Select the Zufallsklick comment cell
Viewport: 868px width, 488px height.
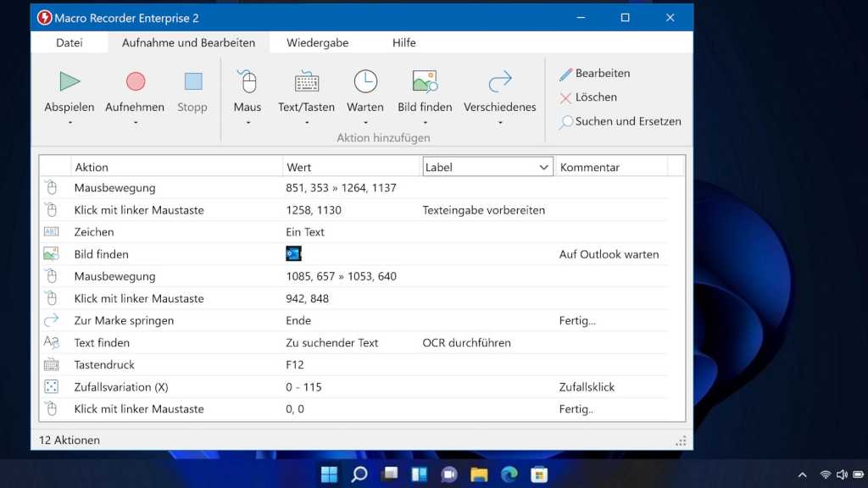tap(587, 386)
